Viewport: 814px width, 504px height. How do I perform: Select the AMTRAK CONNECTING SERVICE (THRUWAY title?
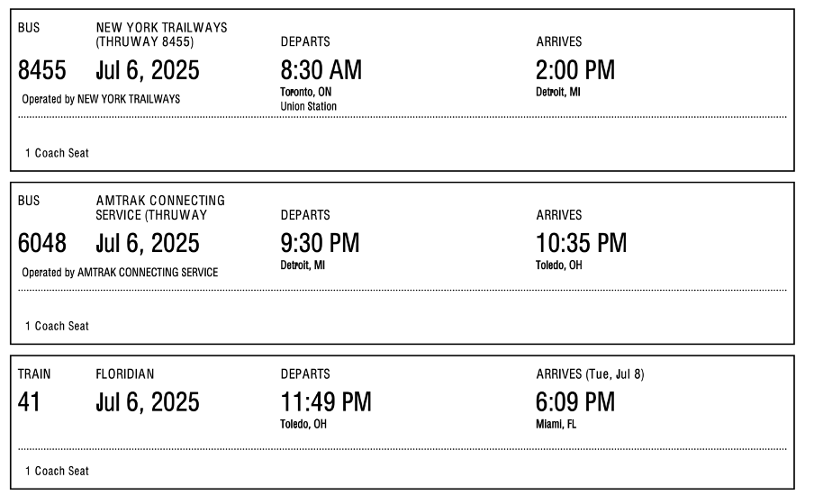pyautogui.click(x=160, y=207)
